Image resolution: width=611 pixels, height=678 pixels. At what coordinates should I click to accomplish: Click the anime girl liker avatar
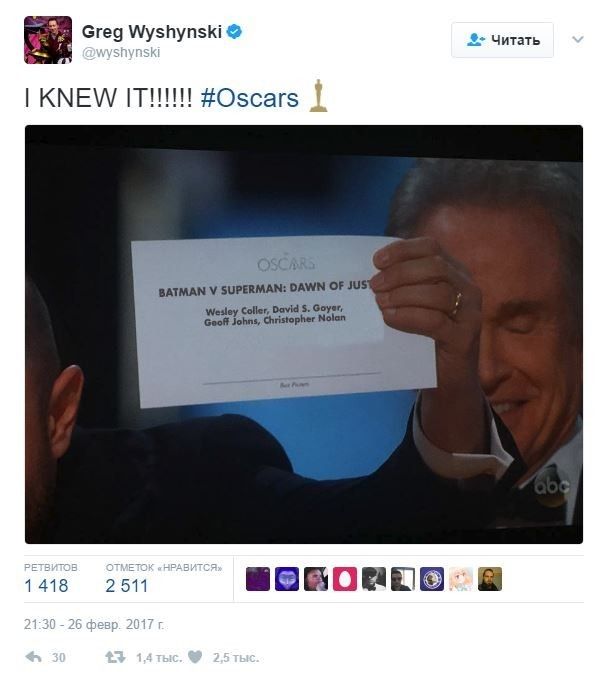click(x=461, y=579)
